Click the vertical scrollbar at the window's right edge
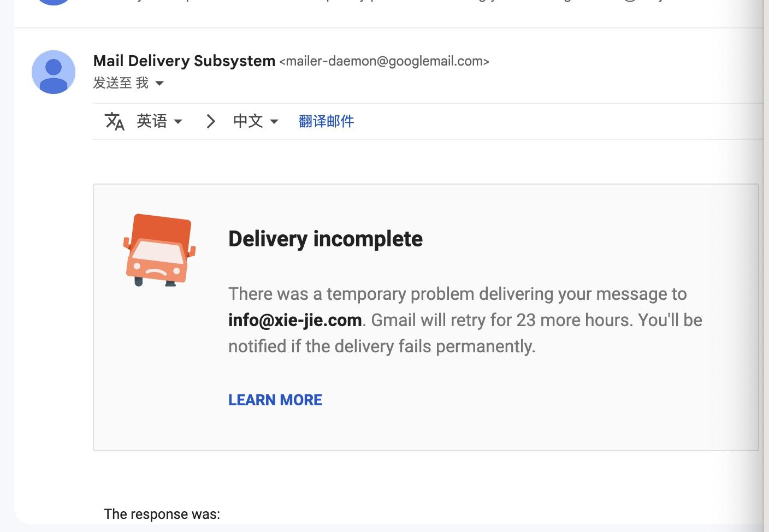 point(766,266)
